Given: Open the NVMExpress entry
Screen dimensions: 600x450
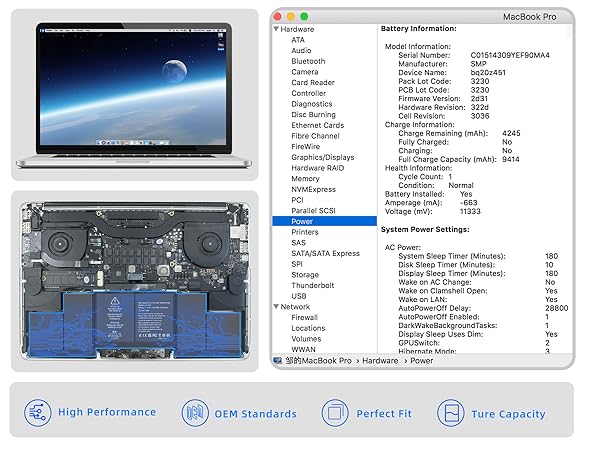Looking at the screenshot, I should pos(313,189).
